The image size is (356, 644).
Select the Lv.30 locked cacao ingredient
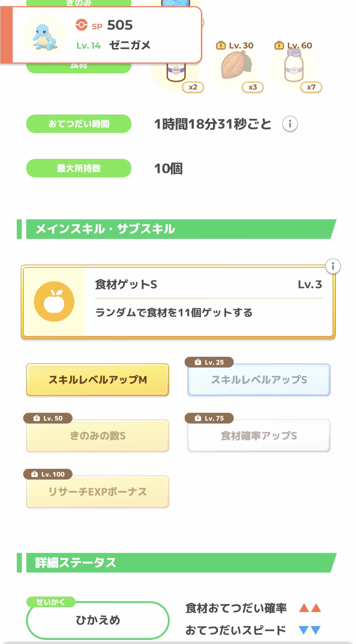[235, 66]
